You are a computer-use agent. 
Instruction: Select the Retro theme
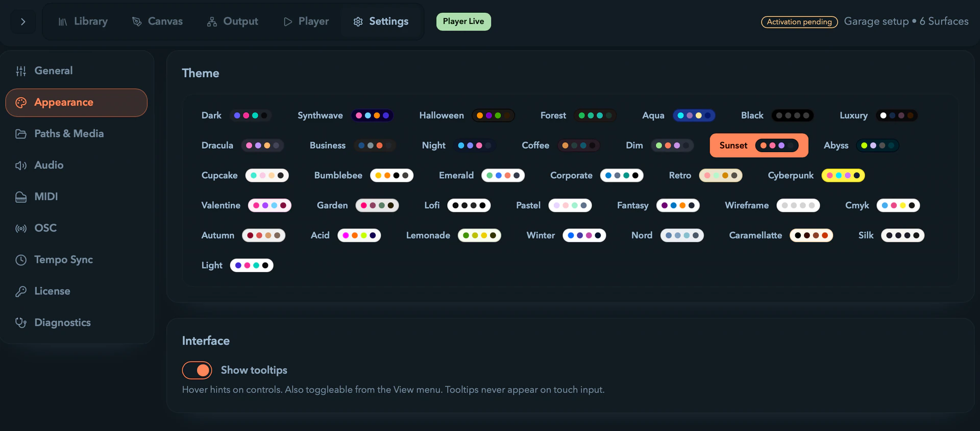(x=705, y=176)
